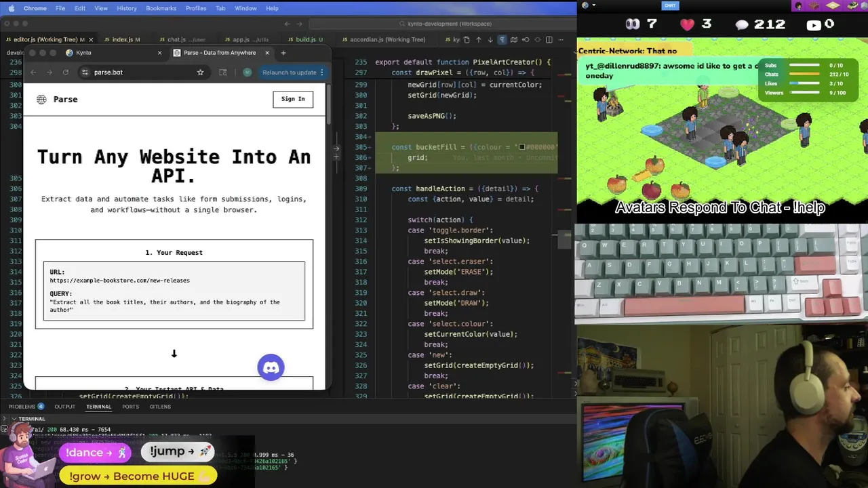Screen dimensions: 868x488
Task: Open a new Chrome tab with plus
Action: pos(283,52)
